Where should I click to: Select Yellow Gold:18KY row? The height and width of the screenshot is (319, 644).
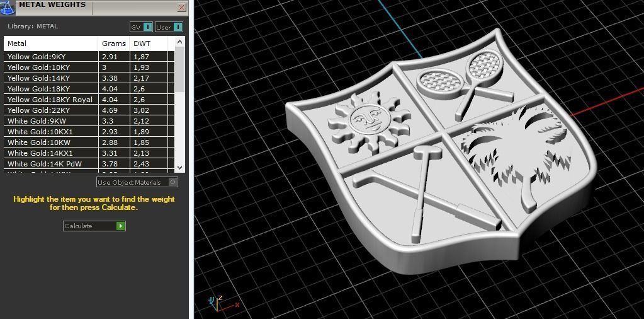tap(89, 89)
